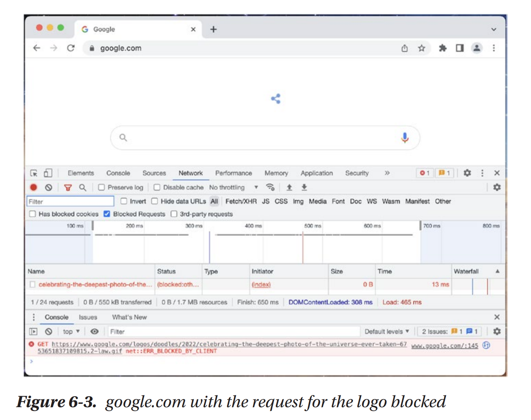
Task: Click the (index) initiator link
Action: [261, 284]
